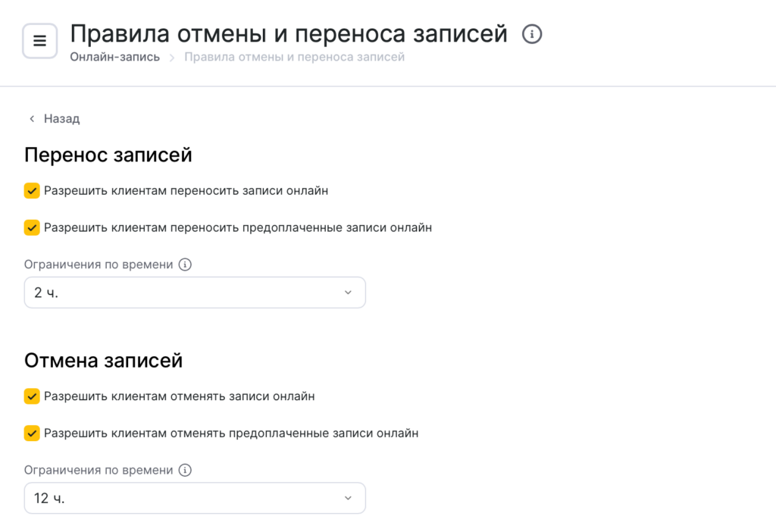Go back using the Назад link
The width and height of the screenshot is (776, 532).
pos(61,119)
